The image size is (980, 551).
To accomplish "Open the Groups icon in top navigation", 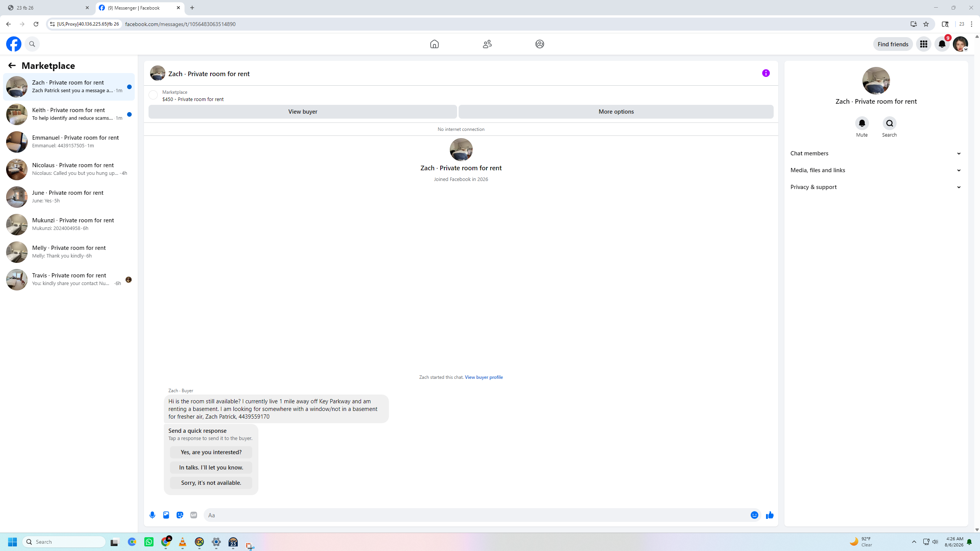I will pos(539,44).
